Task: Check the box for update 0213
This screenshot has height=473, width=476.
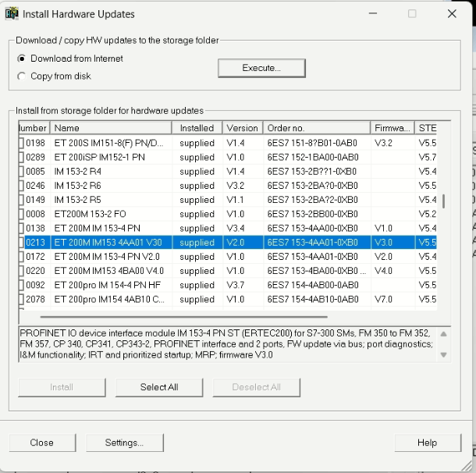Action: (21, 243)
